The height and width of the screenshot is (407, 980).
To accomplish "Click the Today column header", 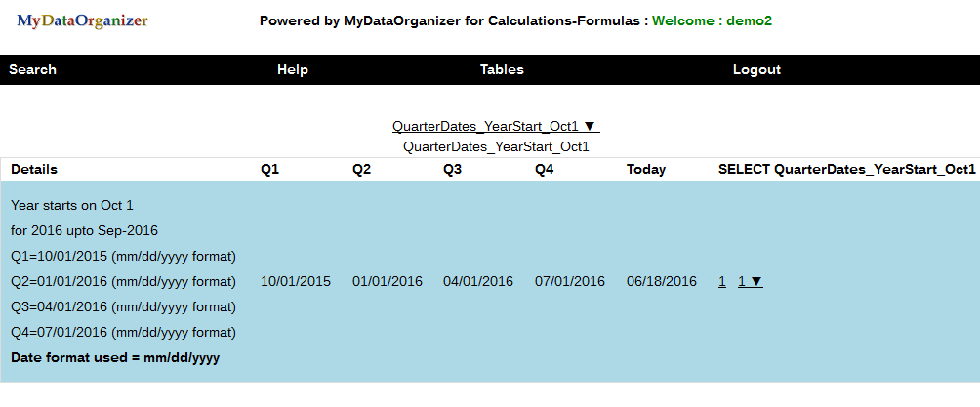I will click(x=646, y=169).
